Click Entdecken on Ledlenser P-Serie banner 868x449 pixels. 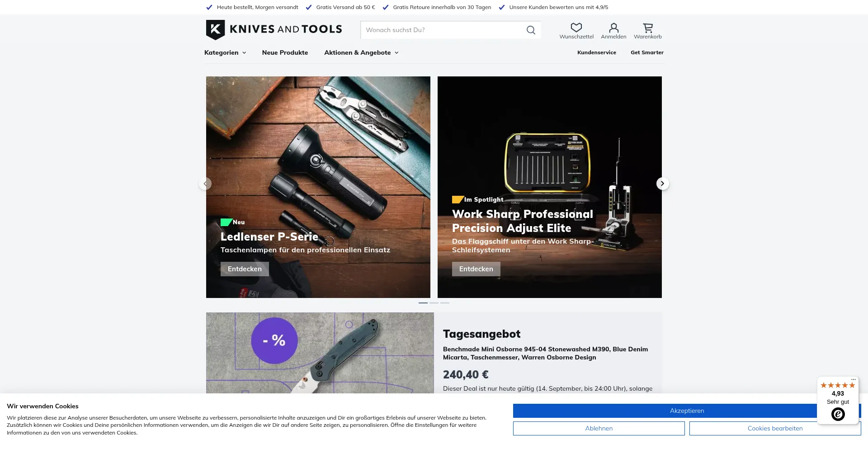(245, 269)
